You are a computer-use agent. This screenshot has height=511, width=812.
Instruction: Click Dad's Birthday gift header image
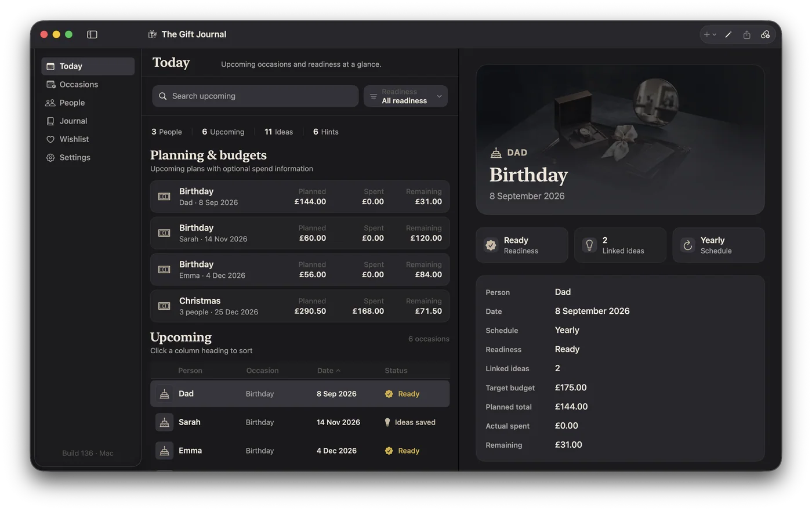coord(620,140)
